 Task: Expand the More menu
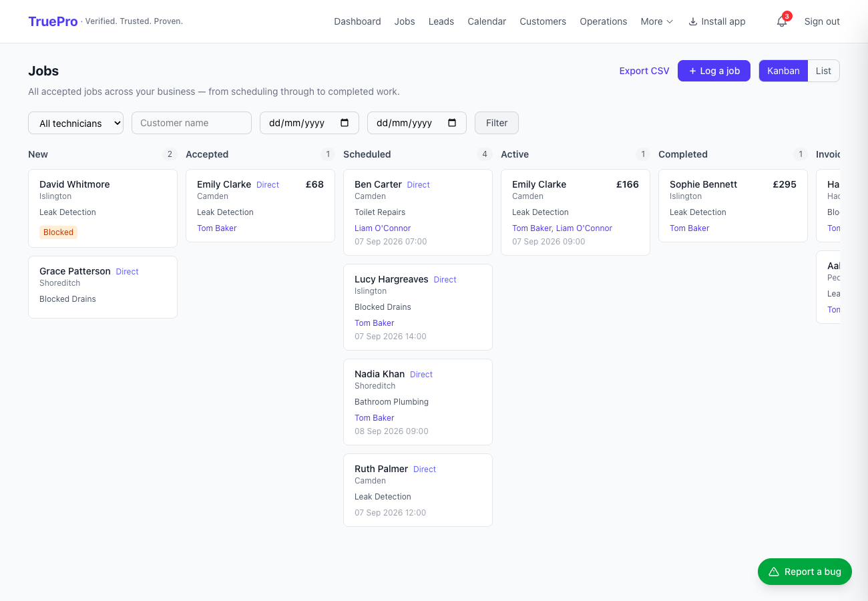657,21
